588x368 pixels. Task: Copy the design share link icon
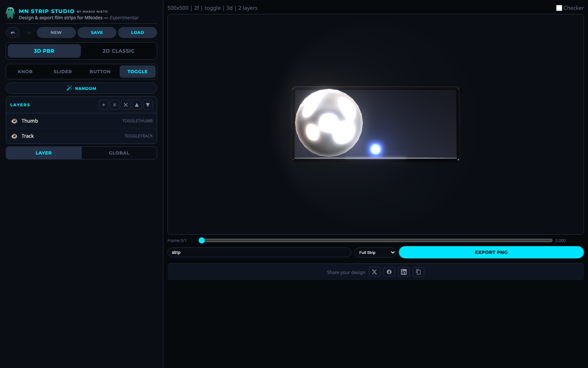pyautogui.click(x=419, y=272)
